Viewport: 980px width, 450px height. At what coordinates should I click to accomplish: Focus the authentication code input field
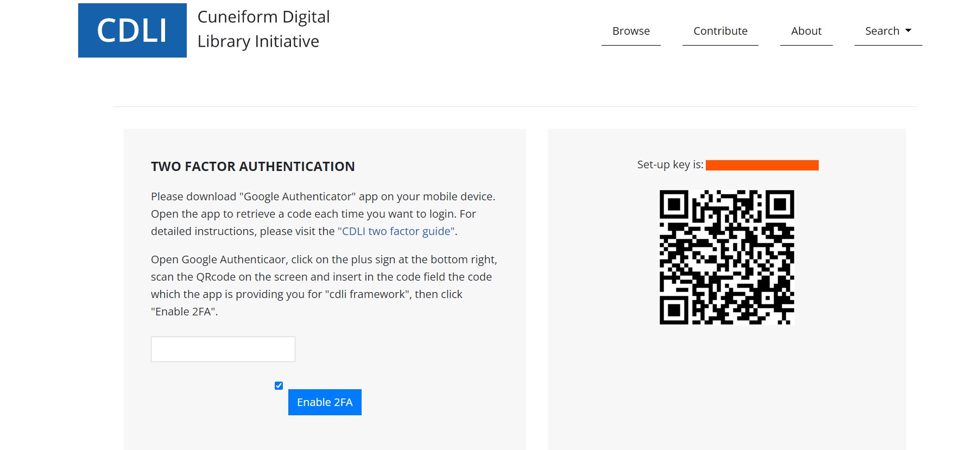click(x=223, y=349)
